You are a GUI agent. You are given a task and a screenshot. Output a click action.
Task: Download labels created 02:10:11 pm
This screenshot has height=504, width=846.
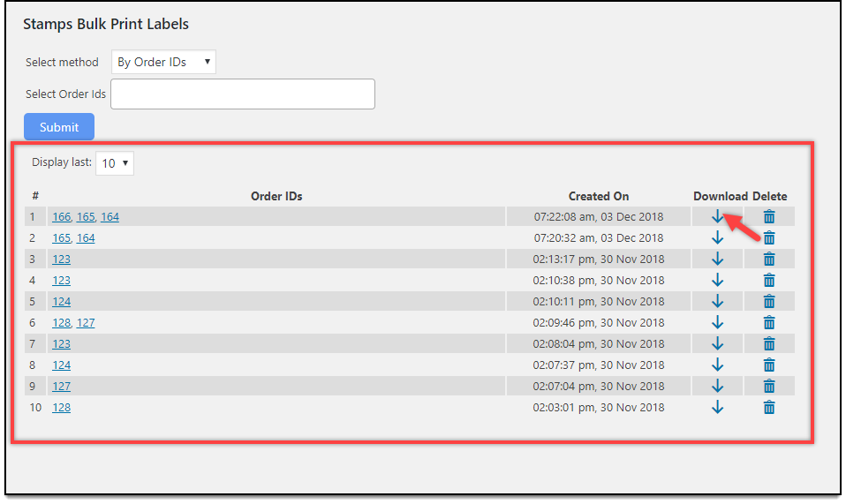(717, 301)
